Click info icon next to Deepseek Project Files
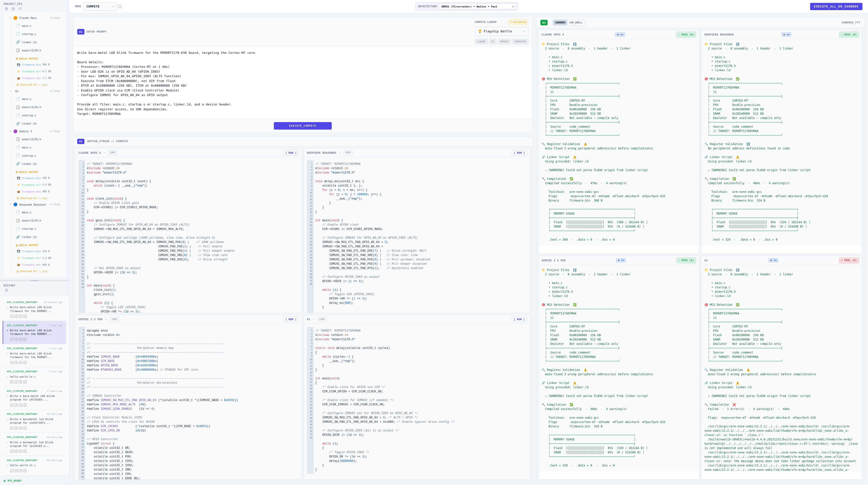 click(737, 44)
